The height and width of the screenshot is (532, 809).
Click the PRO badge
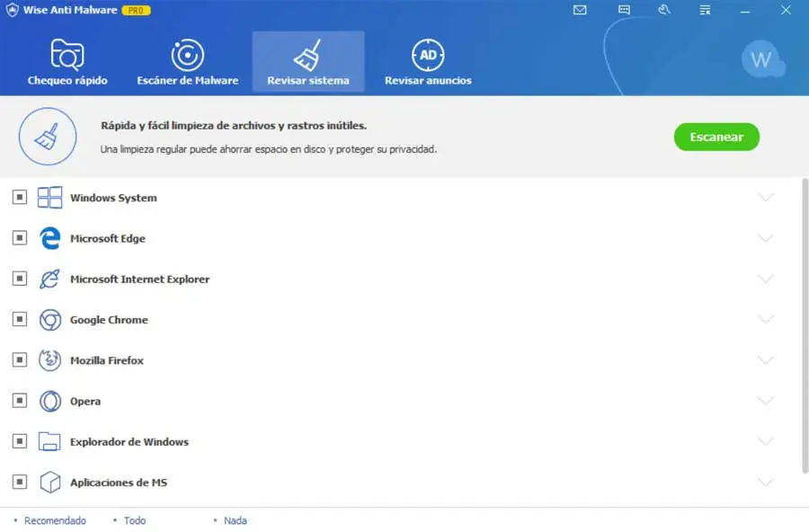(137, 10)
